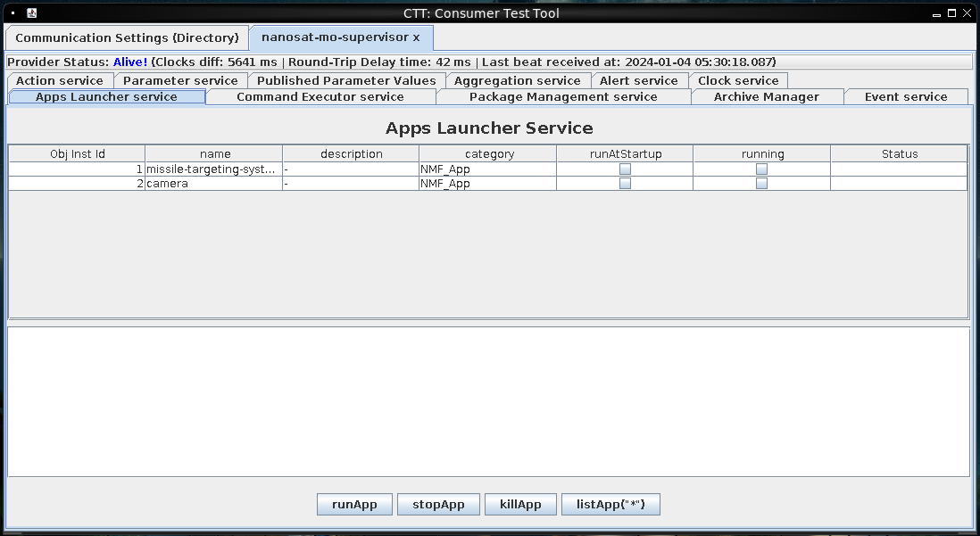
Task: Click the listApp("*") button
Action: [x=610, y=504]
